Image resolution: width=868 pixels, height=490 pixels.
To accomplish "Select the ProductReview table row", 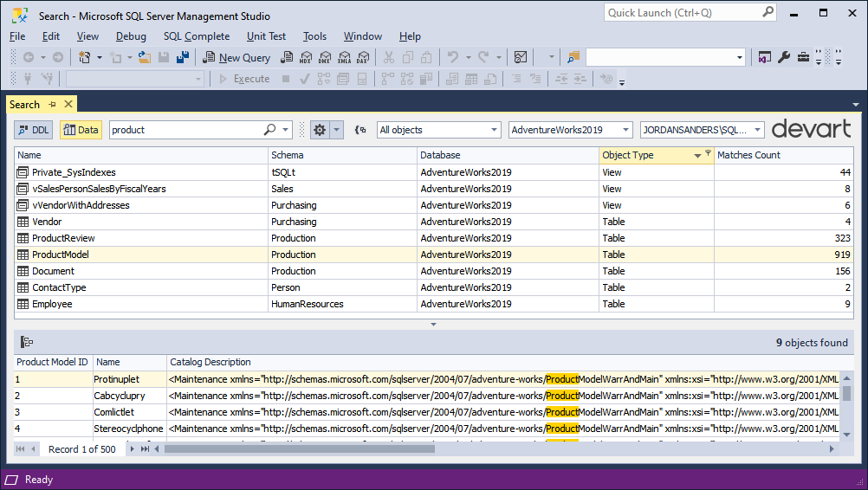I will coord(433,238).
